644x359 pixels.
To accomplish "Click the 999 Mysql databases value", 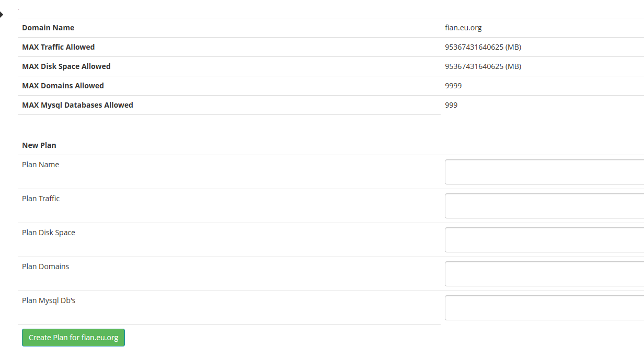I will (x=451, y=105).
